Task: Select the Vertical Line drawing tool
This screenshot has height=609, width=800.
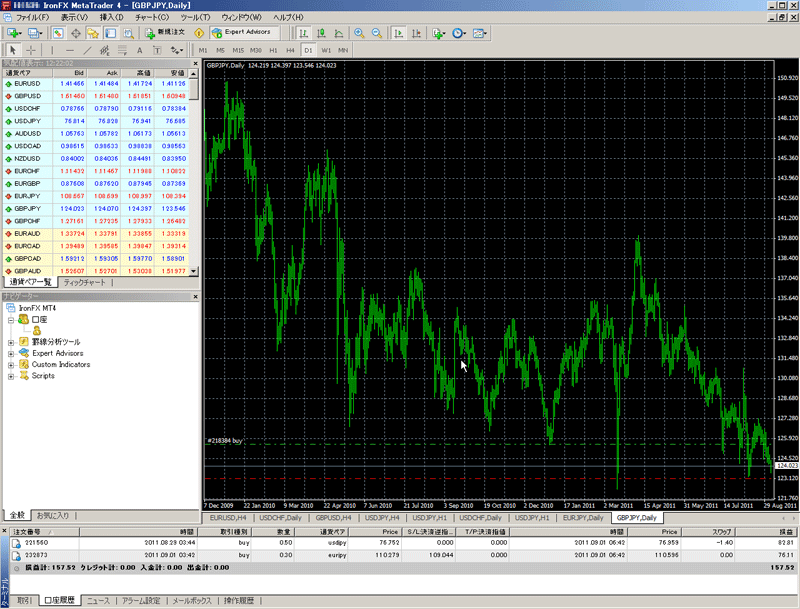Action: [x=52, y=50]
